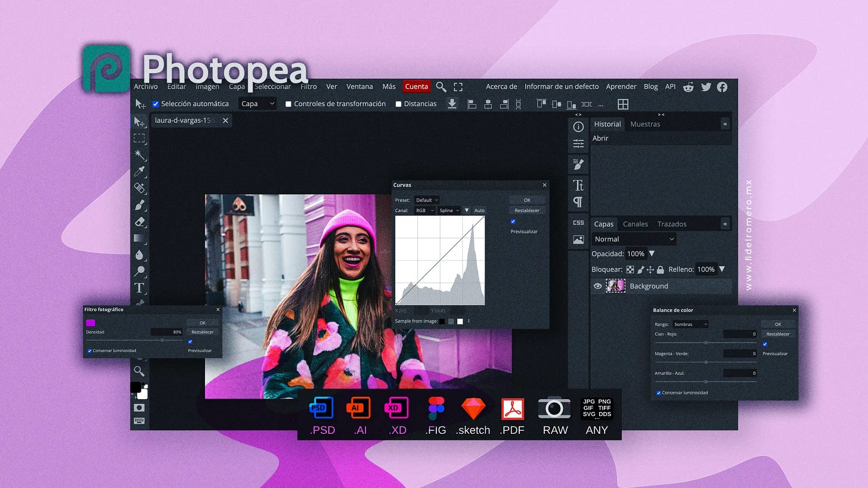Open the Ventana menu
The width and height of the screenshot is (868, 488).
tap(359, 86)
